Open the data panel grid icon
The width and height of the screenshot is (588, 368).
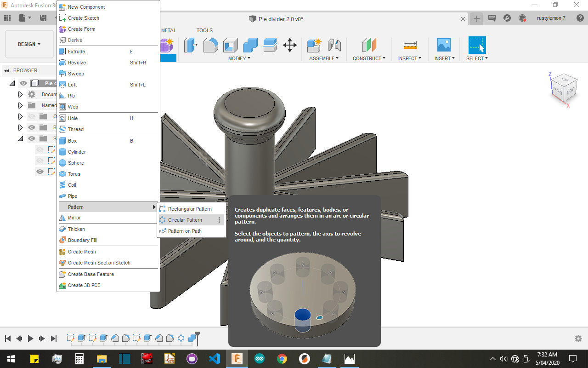[x=7, y=18]
